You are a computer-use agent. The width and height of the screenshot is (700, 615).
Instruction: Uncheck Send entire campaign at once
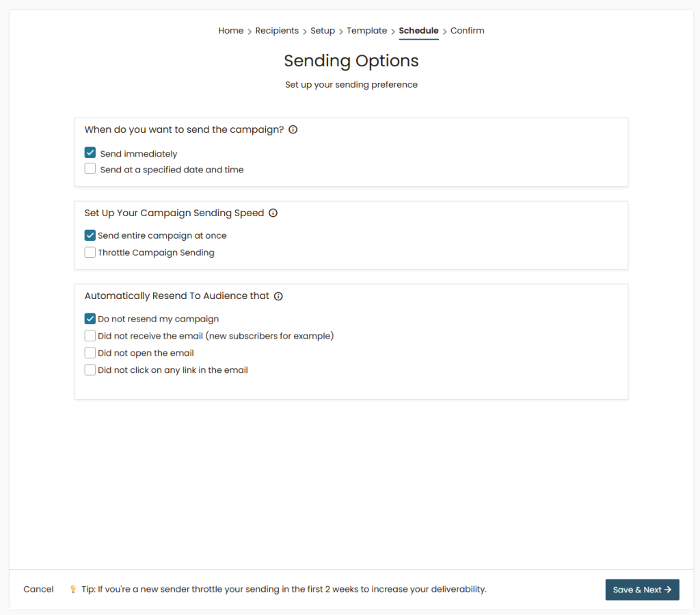[90, 235]
